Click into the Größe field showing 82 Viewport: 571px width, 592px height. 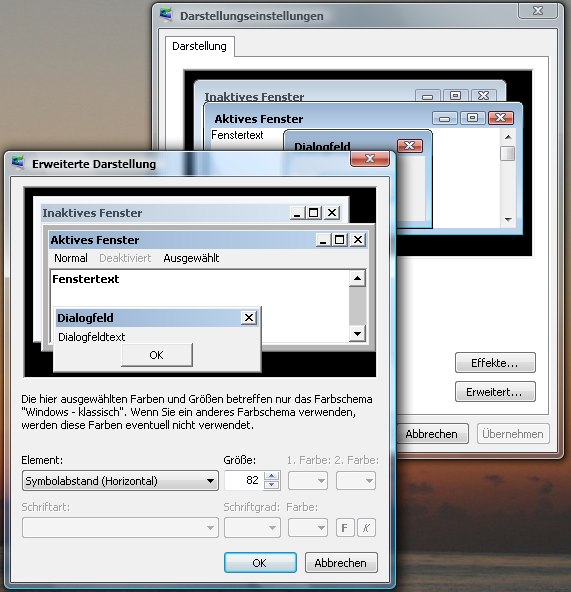coord(244,481)
